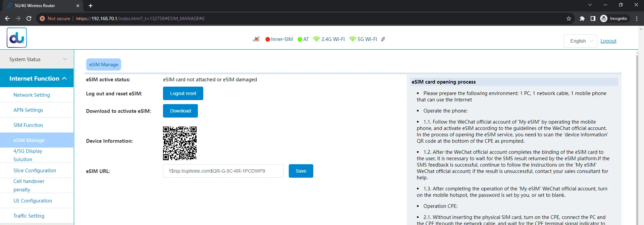Open the tab search chevron

tap(590, 5)
